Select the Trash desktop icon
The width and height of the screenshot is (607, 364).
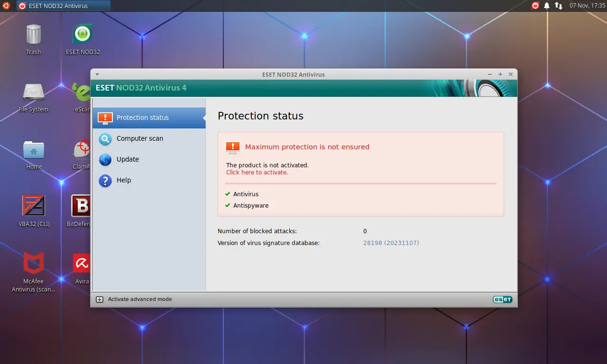[34, 39]
